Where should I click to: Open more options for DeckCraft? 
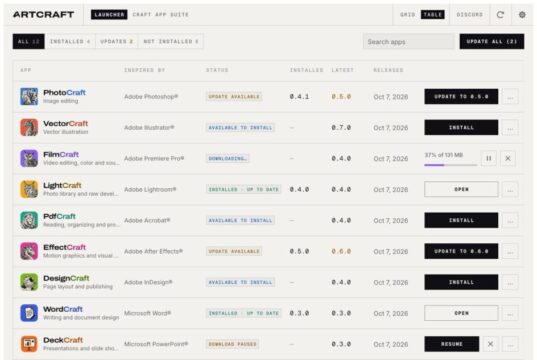click(510, 344)
